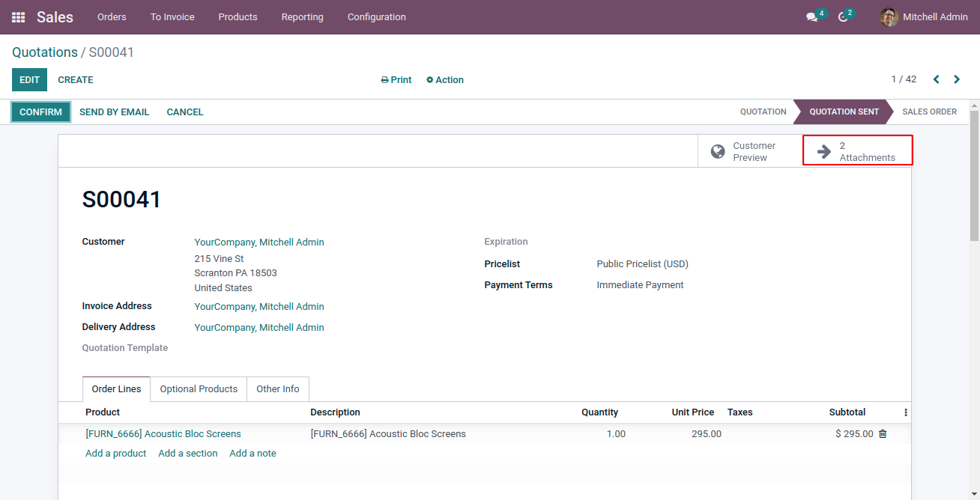Click the Sales Order status stage
This screenshot has width=980, height=500.
(929, 112)
